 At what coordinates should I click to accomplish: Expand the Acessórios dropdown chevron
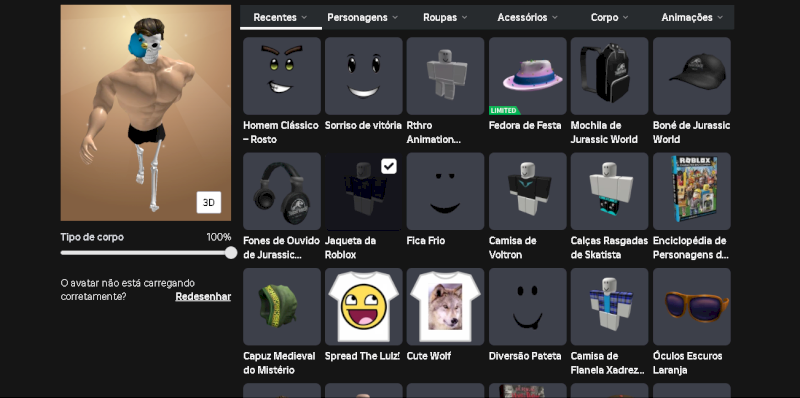tap(555, 17)
